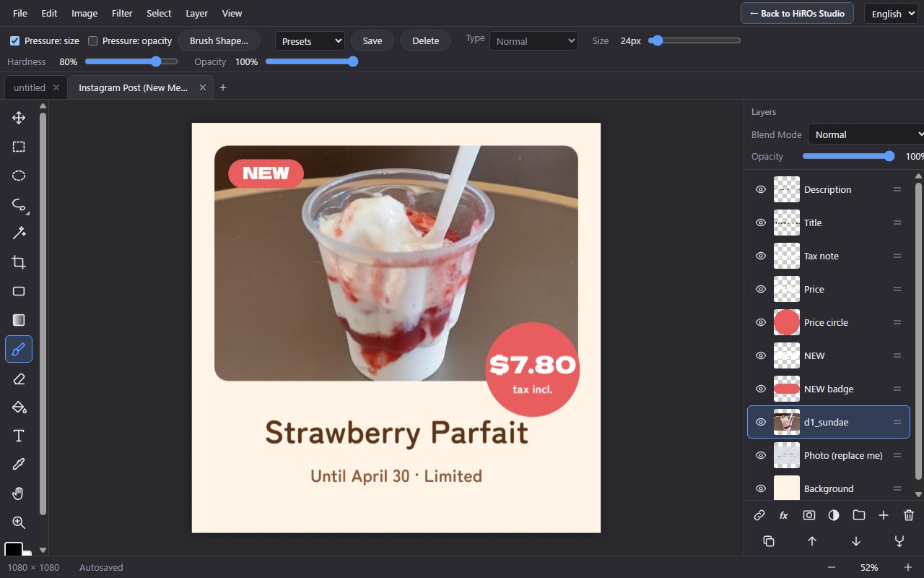Image resolution: width=924 pixels, height=578 pixels.
Task: Select the Gradient tool
Action: (x=19, y=320)
